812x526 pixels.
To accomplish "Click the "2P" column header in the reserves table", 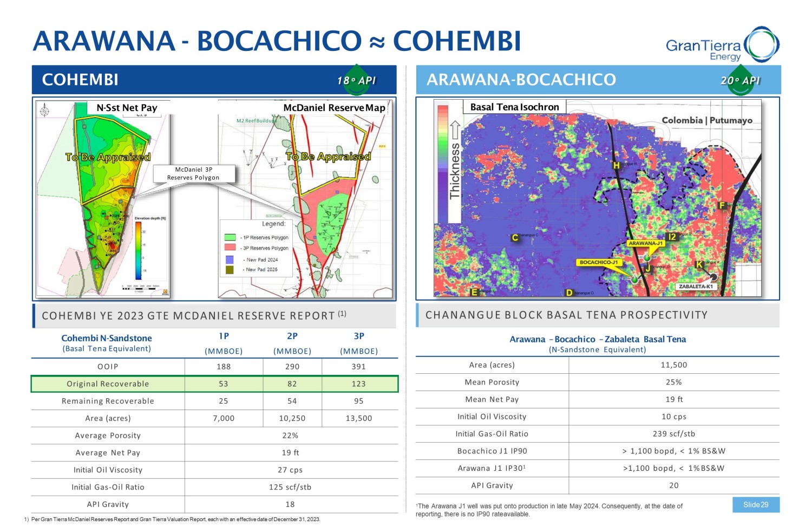I will coord(292,336).
